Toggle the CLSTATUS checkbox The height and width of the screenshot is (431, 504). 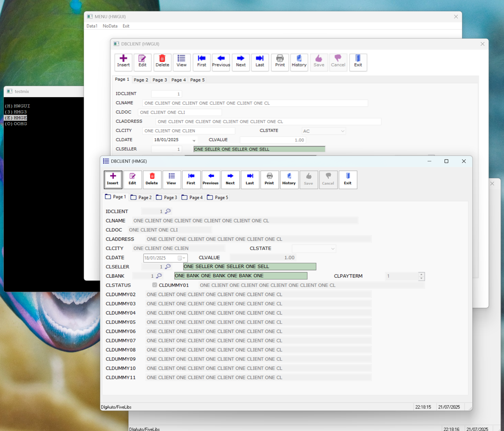click(155, 285)
